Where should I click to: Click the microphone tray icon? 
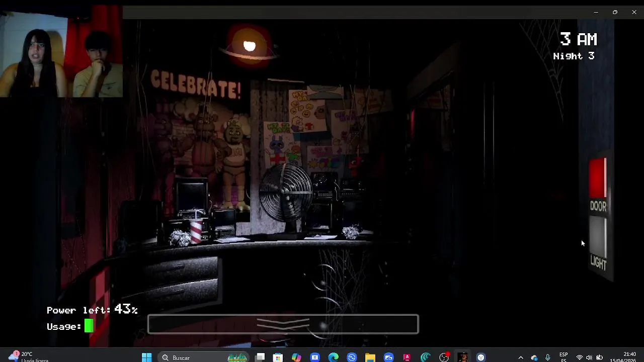tap(548, 357)
